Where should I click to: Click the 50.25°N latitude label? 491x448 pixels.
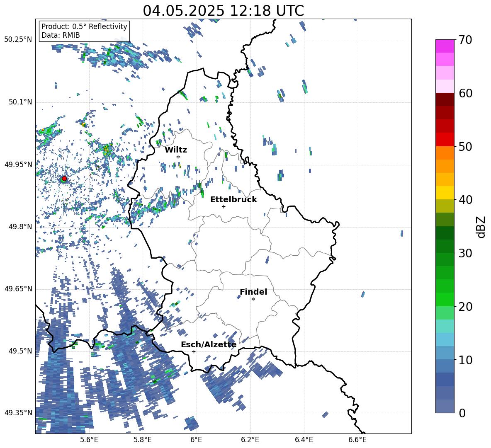(18, 40)
